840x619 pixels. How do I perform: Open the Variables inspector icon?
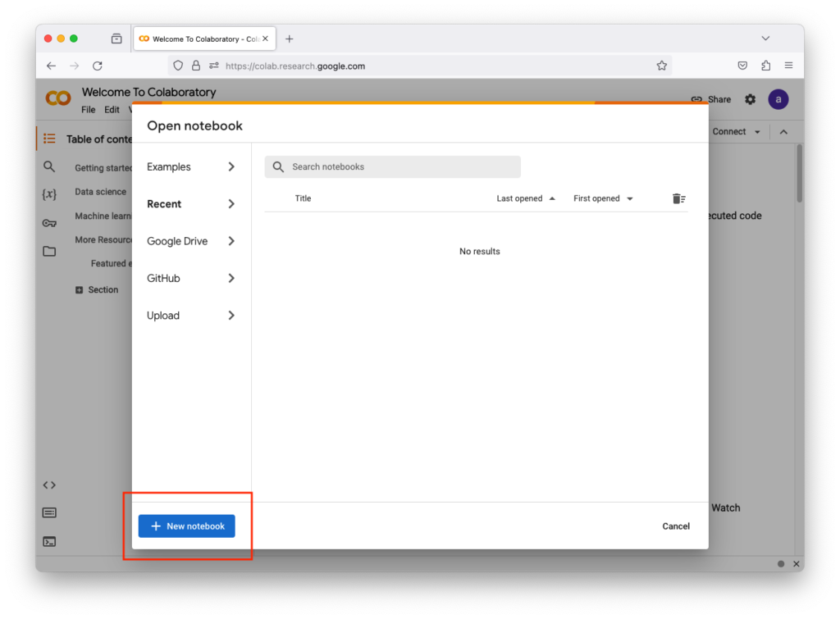[x=49, y=194]
